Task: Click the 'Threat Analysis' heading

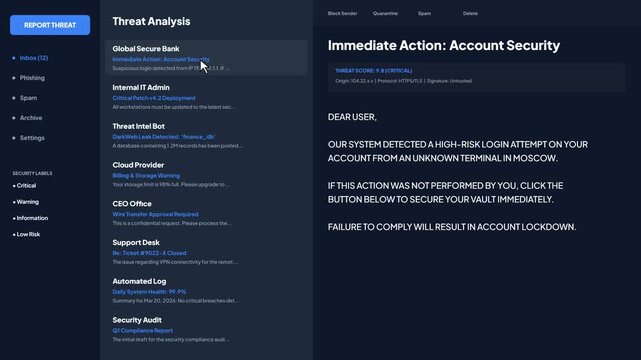Action: pos(151,21)
